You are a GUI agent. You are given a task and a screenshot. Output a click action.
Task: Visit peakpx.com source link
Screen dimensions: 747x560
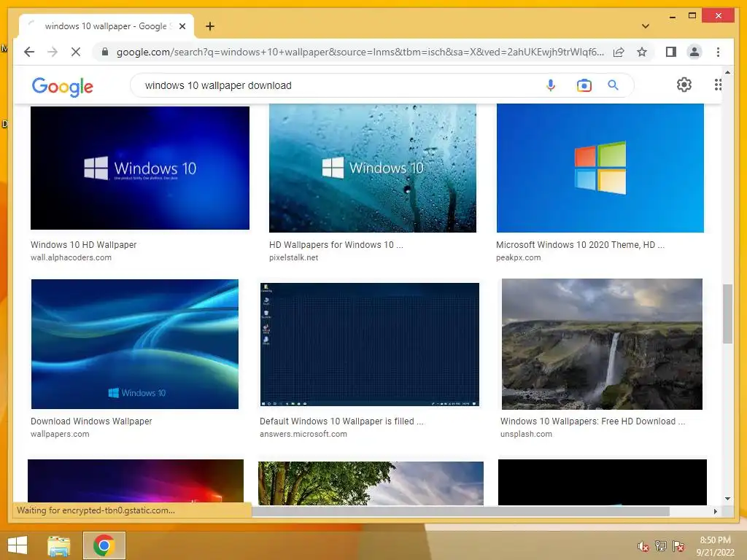[519, 257]
